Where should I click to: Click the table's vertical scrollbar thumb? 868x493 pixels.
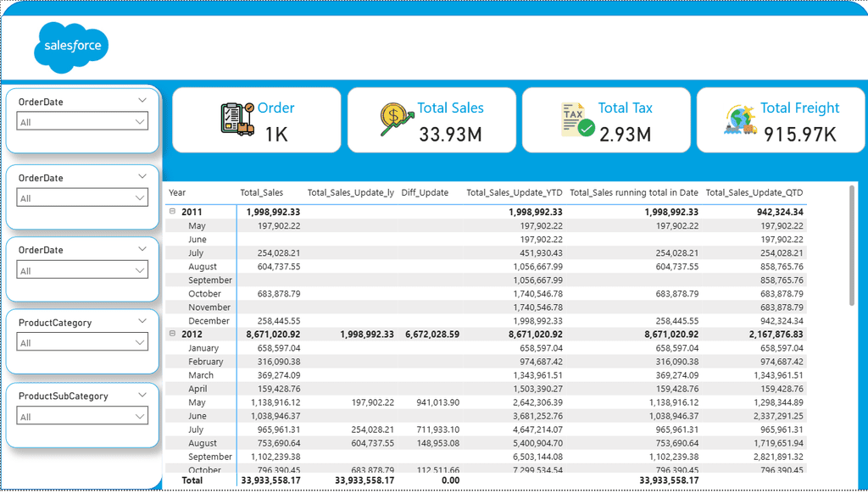[850, 246]
